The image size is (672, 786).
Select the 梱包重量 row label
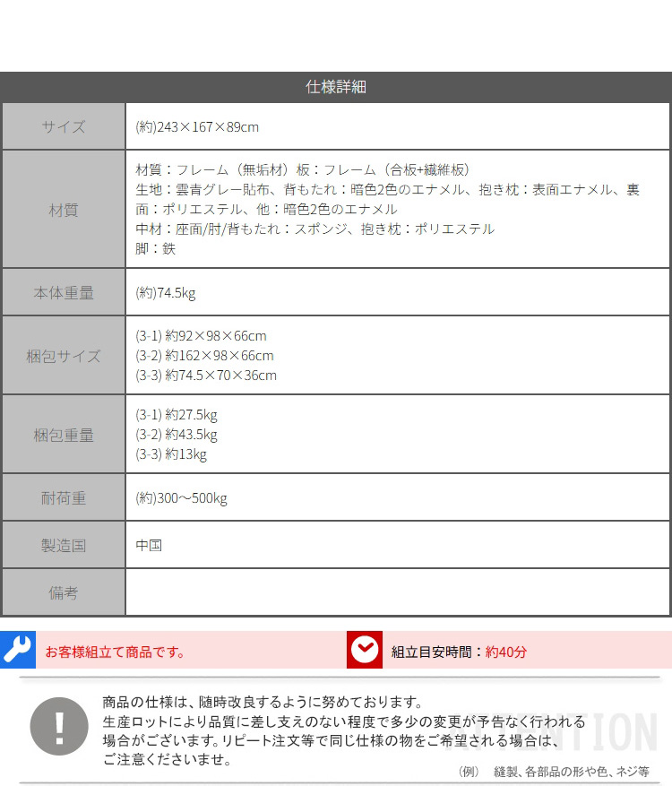[64, 435]
